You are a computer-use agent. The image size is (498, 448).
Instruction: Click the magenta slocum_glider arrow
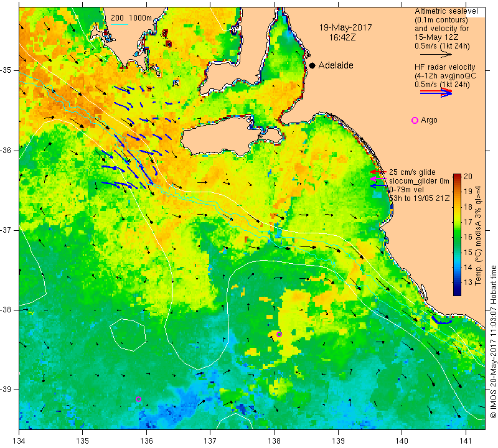coord(378,179)
